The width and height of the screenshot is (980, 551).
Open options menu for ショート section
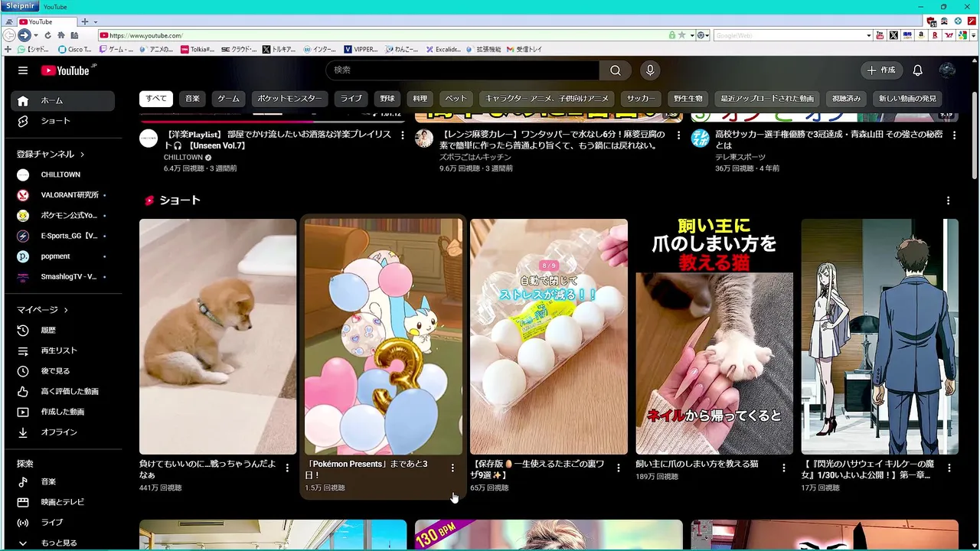[x=948, y=201]
